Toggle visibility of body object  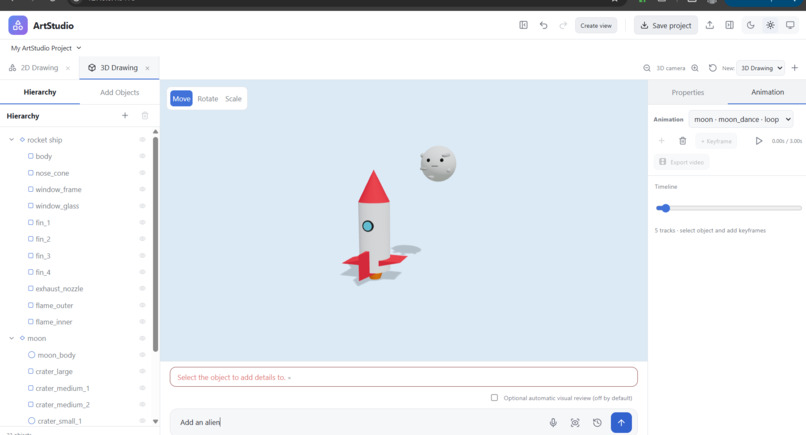pyautogui.click(x=142, y=156)
